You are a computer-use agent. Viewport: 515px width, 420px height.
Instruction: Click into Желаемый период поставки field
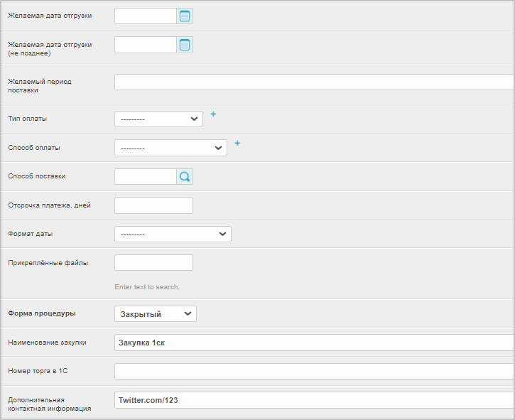[313, 82]
